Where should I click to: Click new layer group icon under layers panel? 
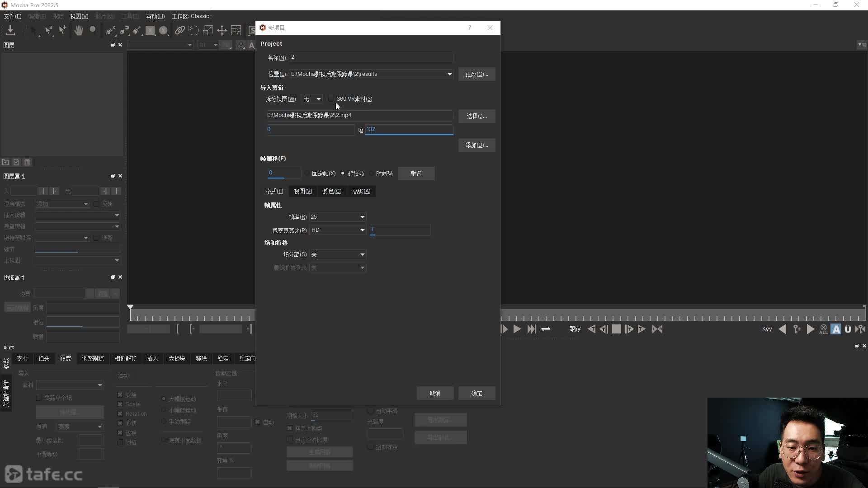tap(5, 162)
